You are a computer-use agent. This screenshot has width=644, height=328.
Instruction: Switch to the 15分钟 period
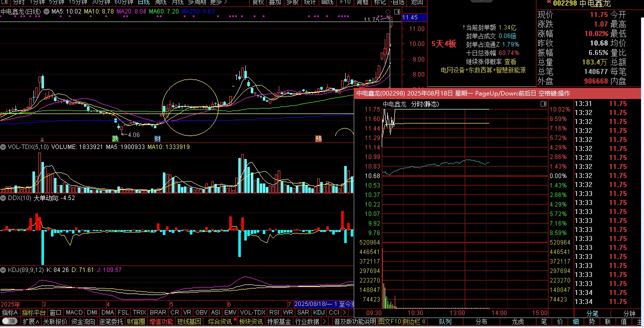tap(78, 2)
